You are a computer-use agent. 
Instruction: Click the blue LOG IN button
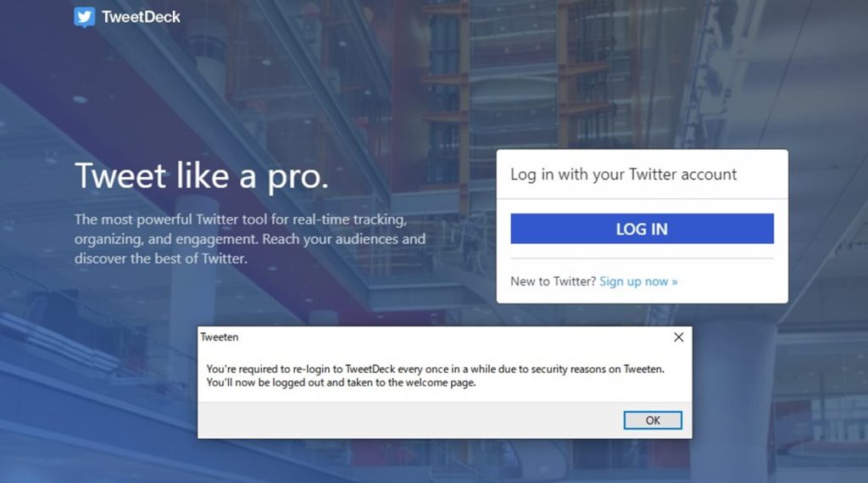[643, 229]
